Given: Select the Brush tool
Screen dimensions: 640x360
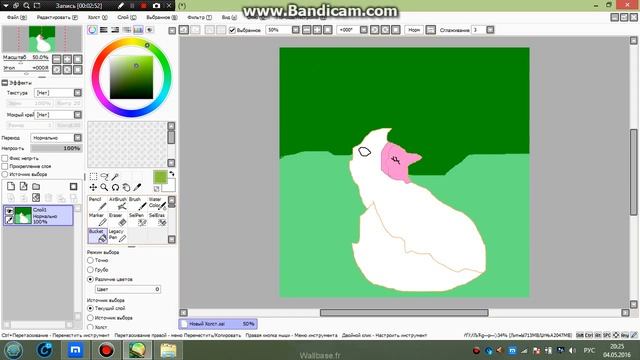Looking at the screenshot, I should 137,203.
